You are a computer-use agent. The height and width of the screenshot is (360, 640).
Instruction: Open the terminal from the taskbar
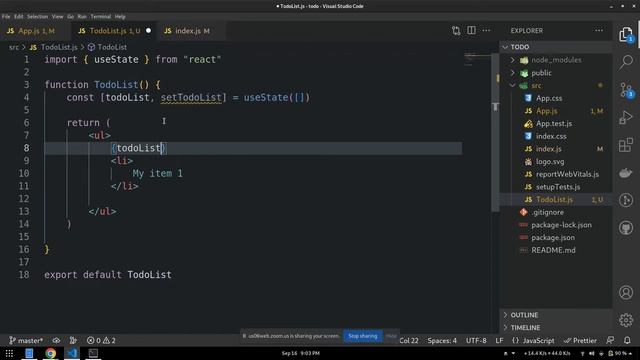93,353
